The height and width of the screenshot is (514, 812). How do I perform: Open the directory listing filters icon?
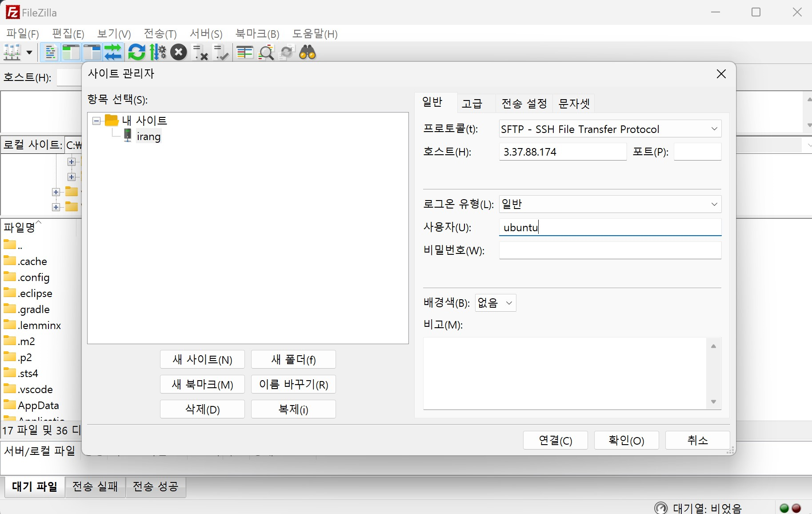[245, 52]
